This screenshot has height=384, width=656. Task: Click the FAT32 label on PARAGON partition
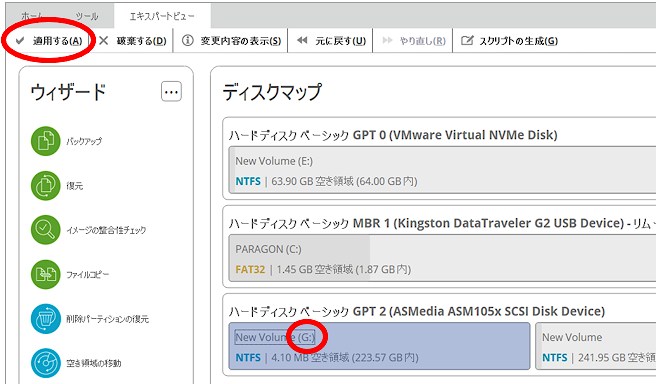250,269
